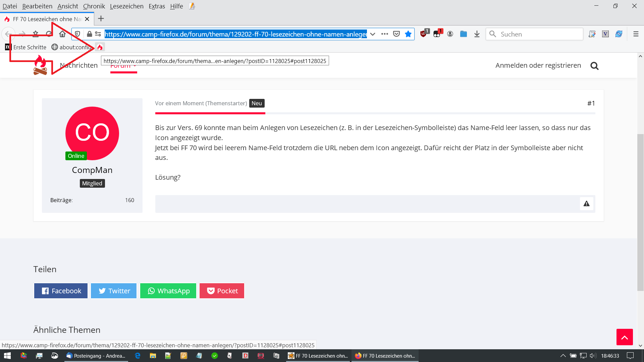Click the Save to Pocket icon

(x=396, y=34)
